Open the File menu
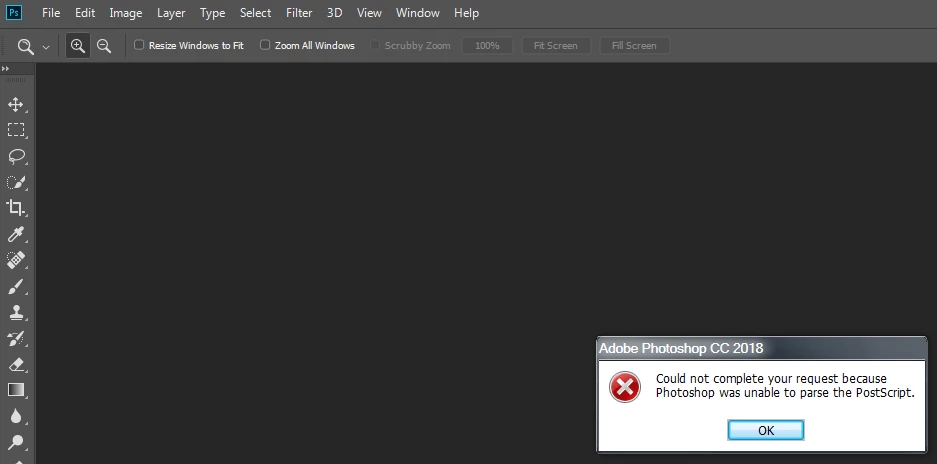Image resolution: width=937 pixels, height=464 pixels. point(51,13)
